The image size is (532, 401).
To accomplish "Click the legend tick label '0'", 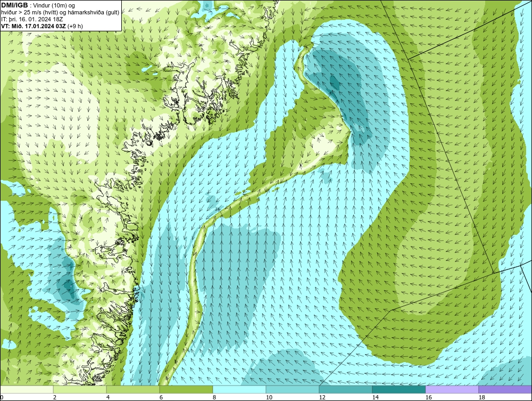I will [x=2, y=397].
